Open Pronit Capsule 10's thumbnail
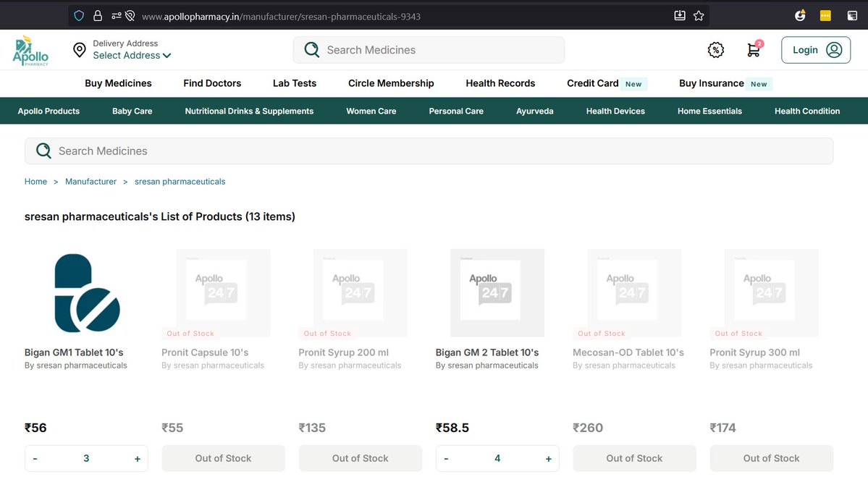This screenshot has height=503, width=868. pos(223,292)
